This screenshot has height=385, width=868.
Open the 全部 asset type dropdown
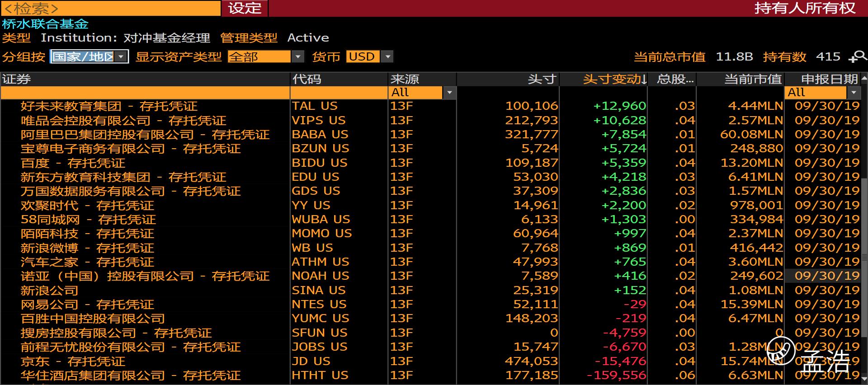pyautogui.click(x=297, y=56)
